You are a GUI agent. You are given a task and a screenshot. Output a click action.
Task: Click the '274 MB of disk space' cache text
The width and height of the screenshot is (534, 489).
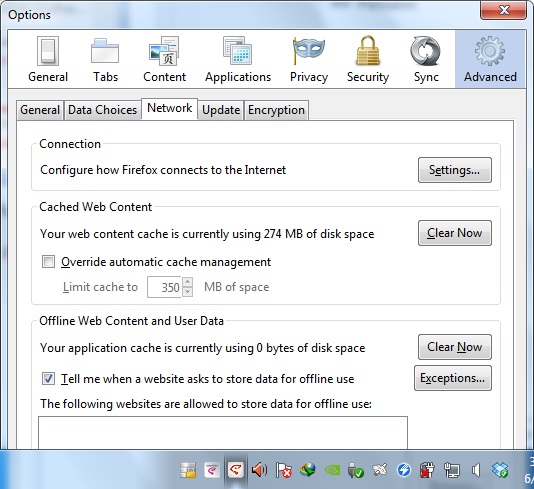319,234
